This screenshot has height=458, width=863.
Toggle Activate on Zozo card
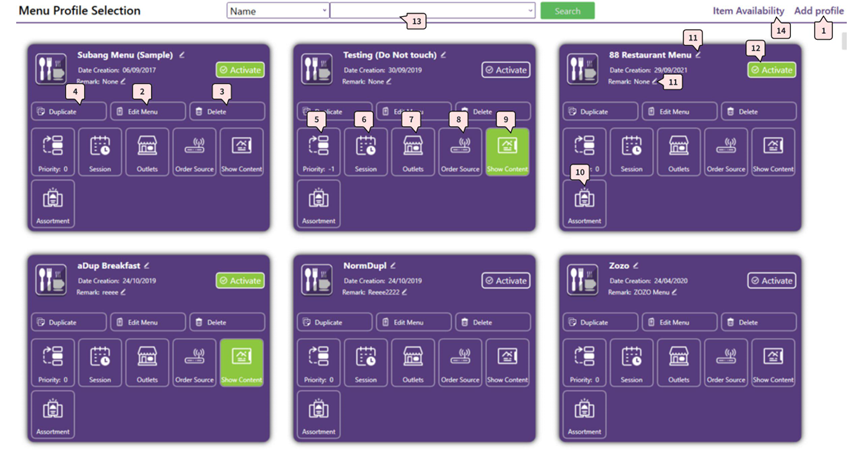(x=771, y=281)
